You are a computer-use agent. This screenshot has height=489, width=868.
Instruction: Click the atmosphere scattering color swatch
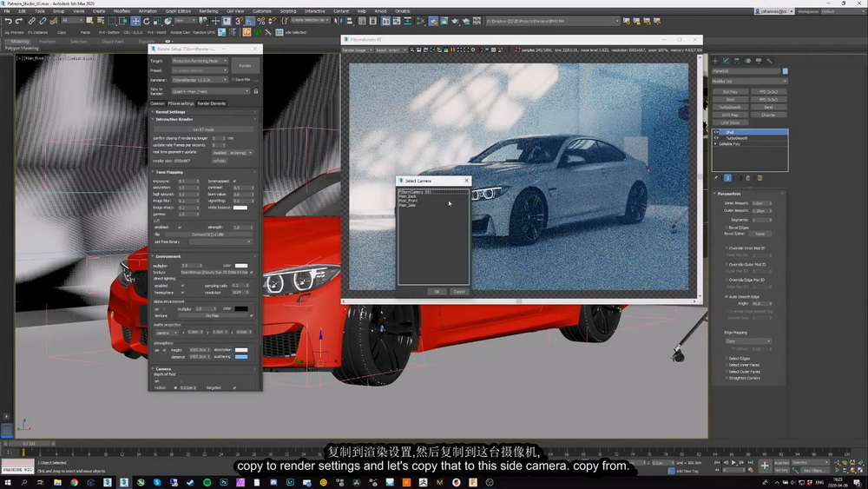point(241,357)
